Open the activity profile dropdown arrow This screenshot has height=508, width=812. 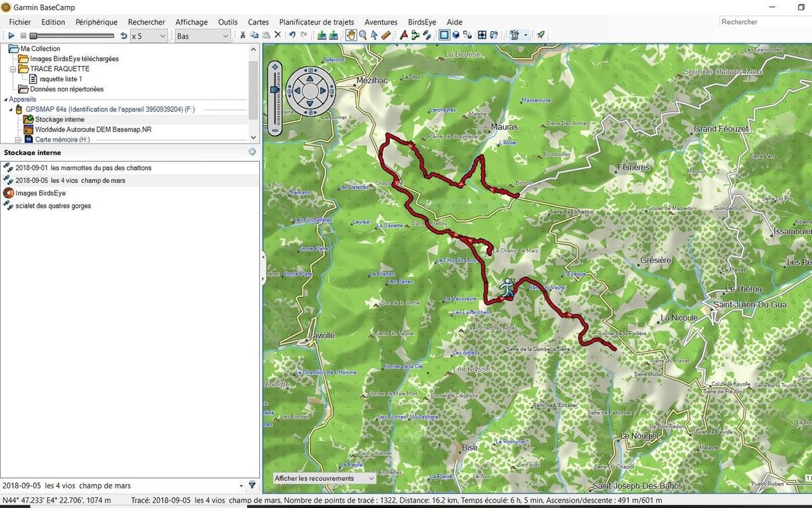click(x=525, y=35)
